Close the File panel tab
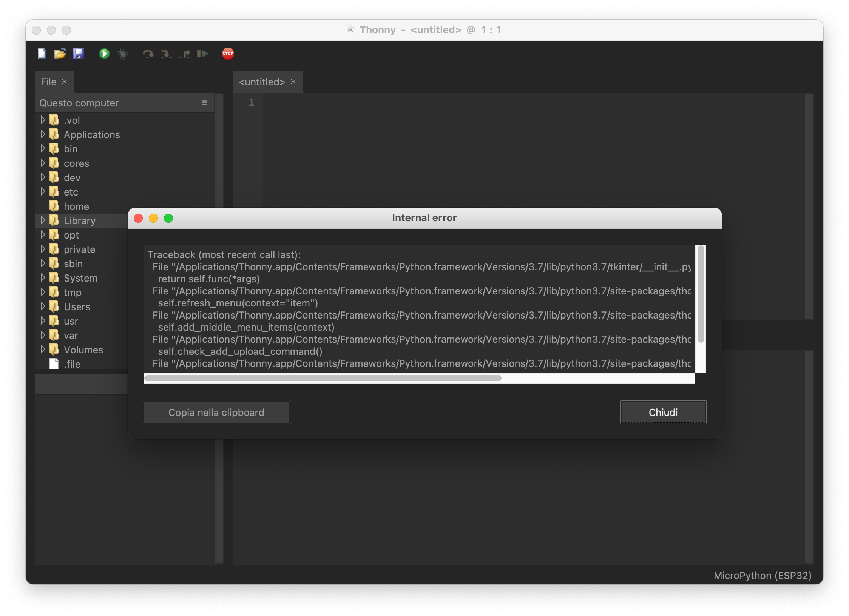This screenshot has width=849, height=616. point(64,82)
